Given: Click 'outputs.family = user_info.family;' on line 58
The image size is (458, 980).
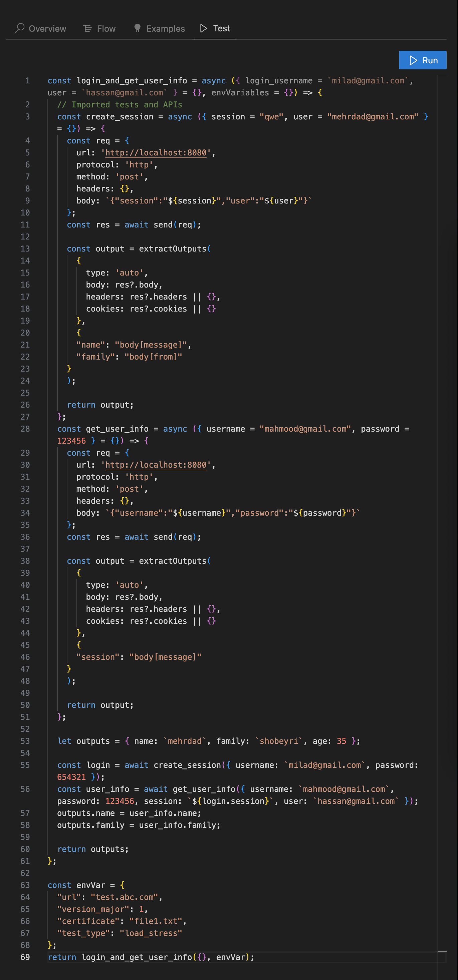Looking at the screenshot, I should tap(139, 825).
